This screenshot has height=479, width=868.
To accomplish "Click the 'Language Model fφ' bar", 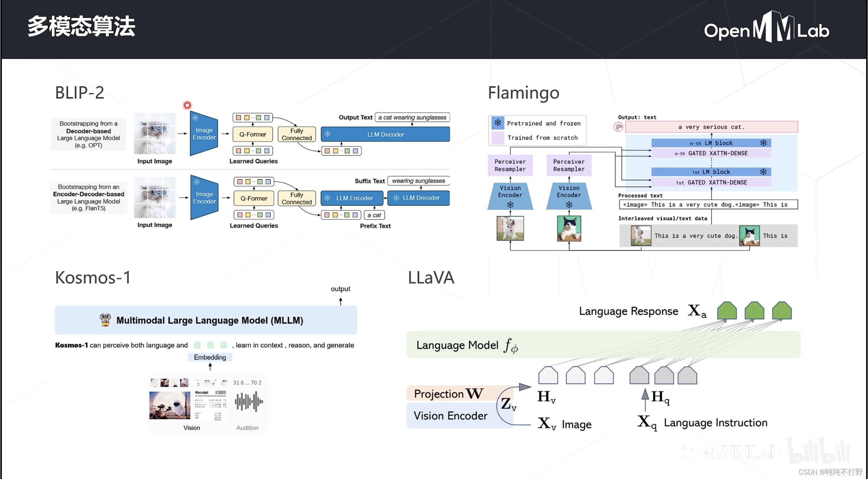I will click(x=603, y=345).
